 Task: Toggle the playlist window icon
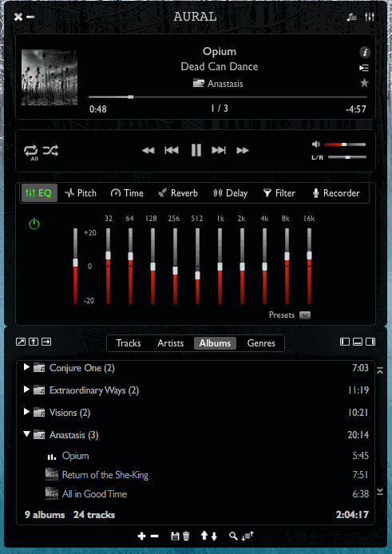coord(351,17)
